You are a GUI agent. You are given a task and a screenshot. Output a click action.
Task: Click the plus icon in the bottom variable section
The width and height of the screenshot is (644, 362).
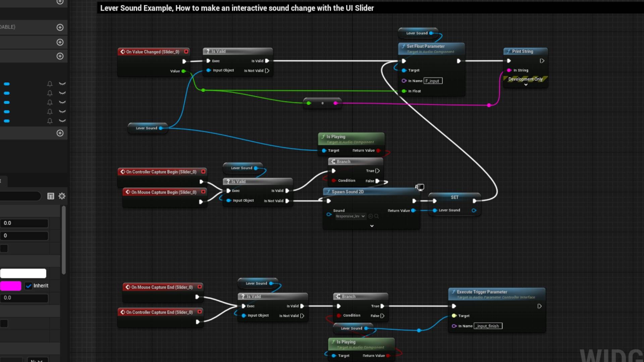(x=60, y=133)
